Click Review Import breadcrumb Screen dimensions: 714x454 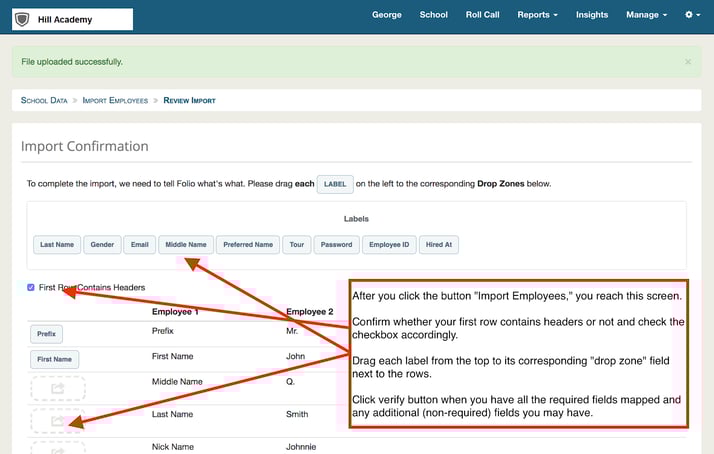pyautogui.click(x=189, y=100)
